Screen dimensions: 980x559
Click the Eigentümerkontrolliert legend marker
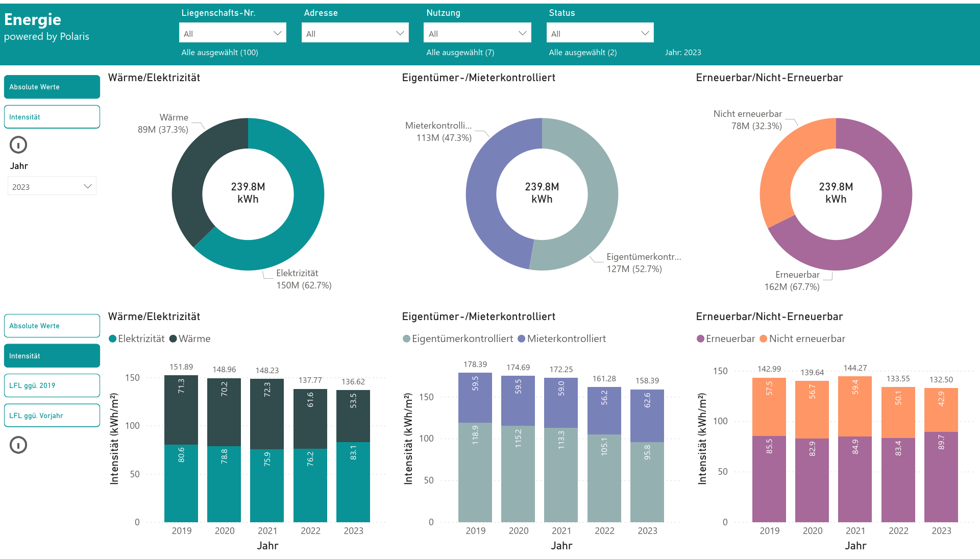pyautogui.click(x=407, y=339)
